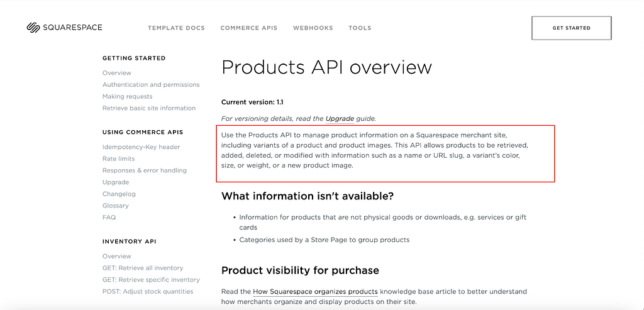Open the FAQ page
The width and height of the screenshot is (644, 310).
click(x=109, y=217)
